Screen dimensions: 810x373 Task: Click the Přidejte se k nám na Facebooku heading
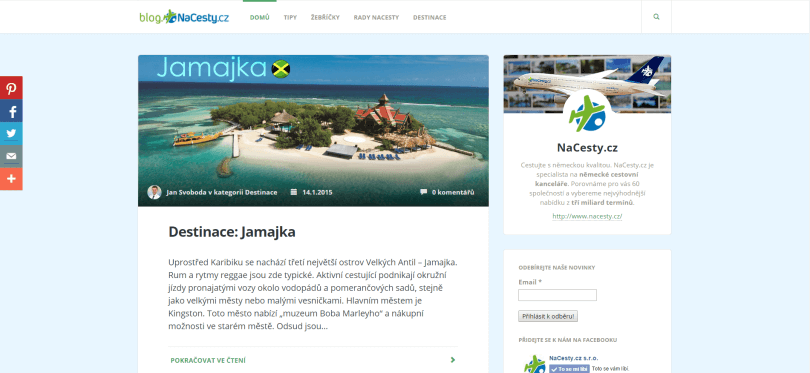pos(568,340)
